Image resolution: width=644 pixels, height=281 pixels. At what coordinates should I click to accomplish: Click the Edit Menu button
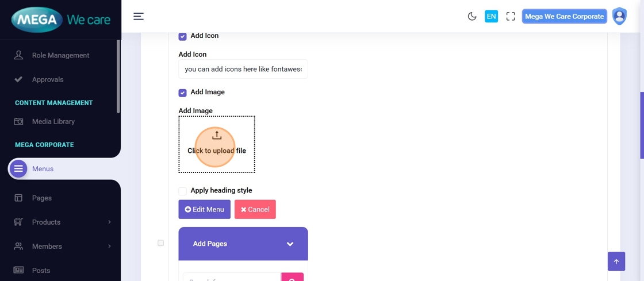(204, 209)
